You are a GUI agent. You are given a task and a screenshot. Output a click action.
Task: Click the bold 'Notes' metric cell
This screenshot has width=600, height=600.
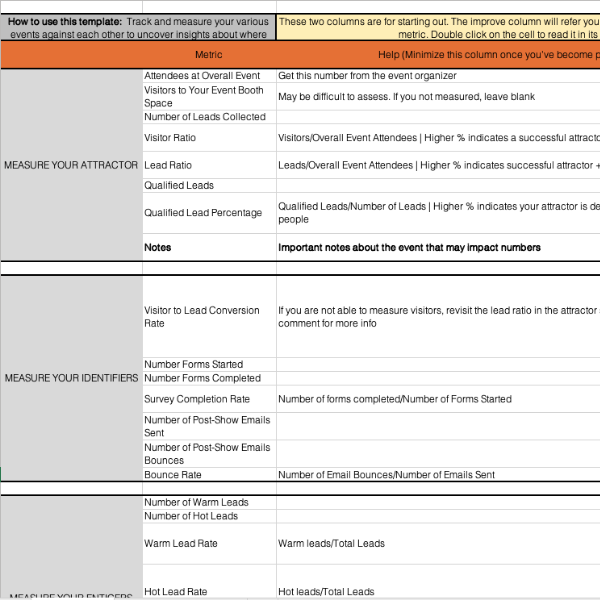coord(208,247)
